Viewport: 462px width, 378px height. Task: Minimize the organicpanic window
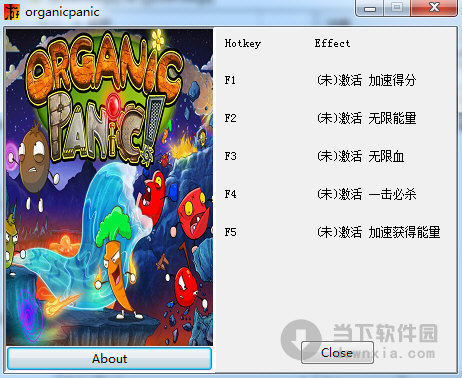[370, 8]
